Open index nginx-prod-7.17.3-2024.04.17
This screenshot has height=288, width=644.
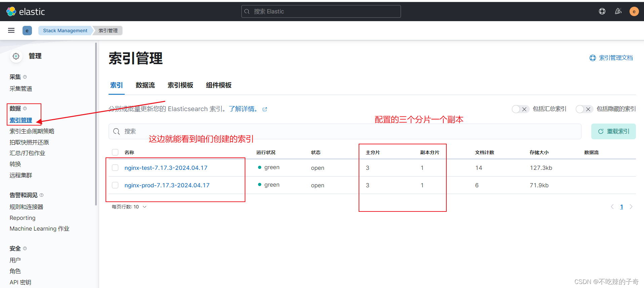167,185
